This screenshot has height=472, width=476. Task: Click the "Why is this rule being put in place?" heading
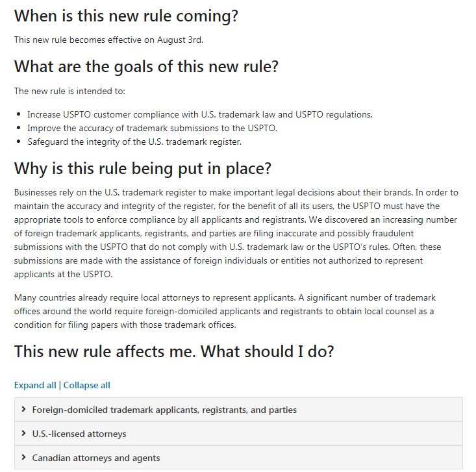tap(143, 168)
